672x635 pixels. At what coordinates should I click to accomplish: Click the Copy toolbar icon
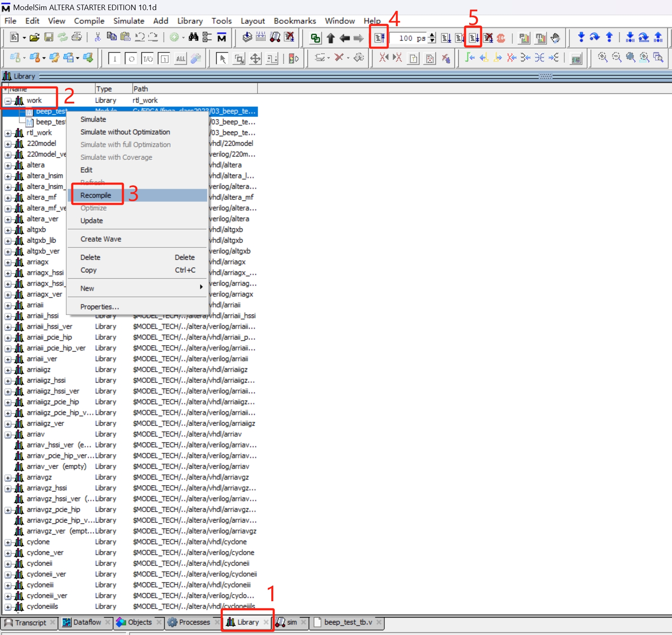(112, 37)
